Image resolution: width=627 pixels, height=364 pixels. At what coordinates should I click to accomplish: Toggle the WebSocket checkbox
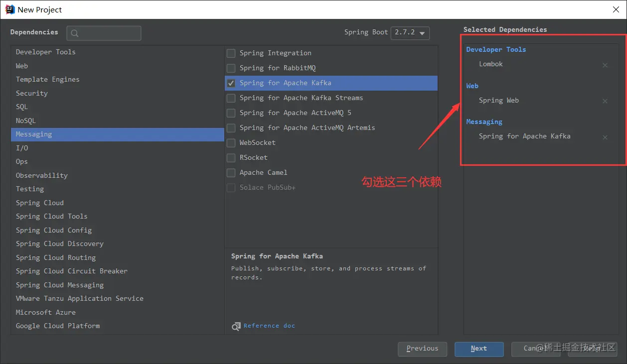coord(231,143)
